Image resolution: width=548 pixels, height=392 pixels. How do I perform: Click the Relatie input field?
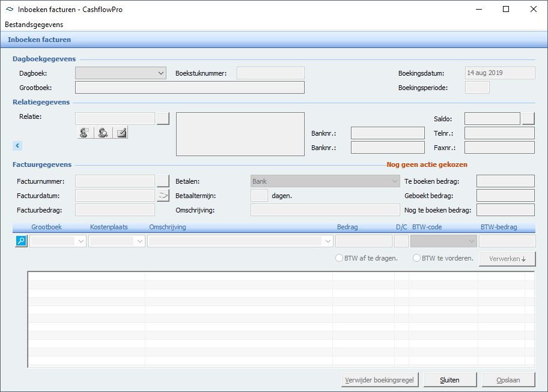(115, 118)
